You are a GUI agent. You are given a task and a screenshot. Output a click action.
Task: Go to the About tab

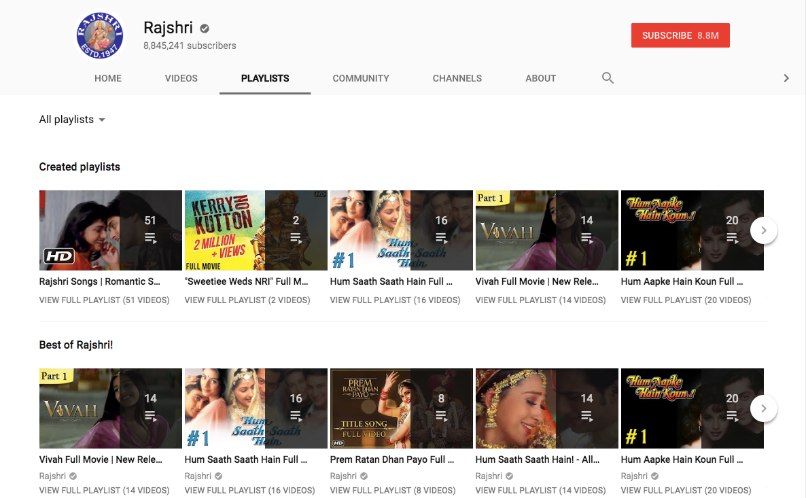[x=541, y=78]
